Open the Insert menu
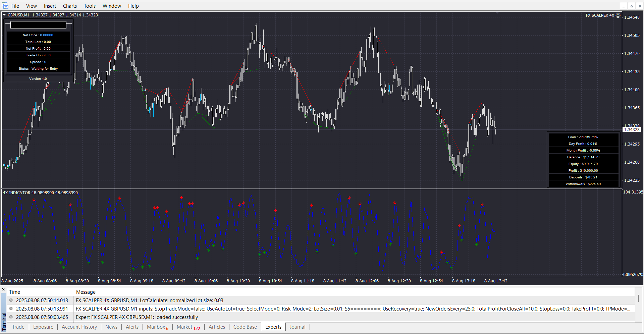Screen dimensions: 644x334 coord(50,6)
